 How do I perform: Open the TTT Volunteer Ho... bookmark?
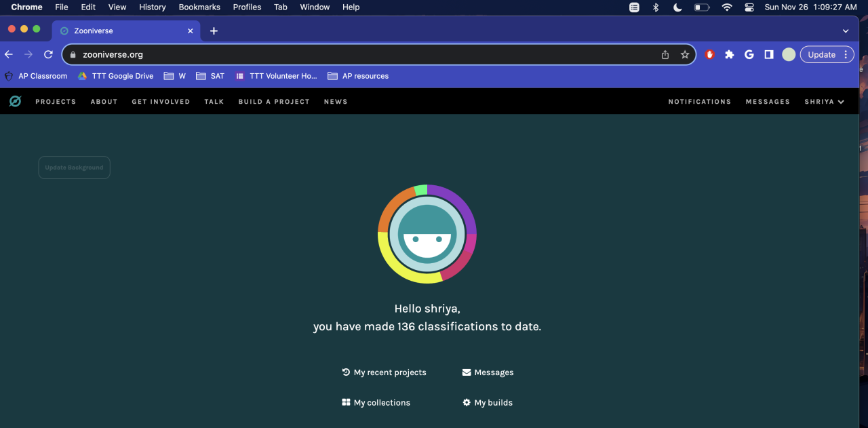276,76
